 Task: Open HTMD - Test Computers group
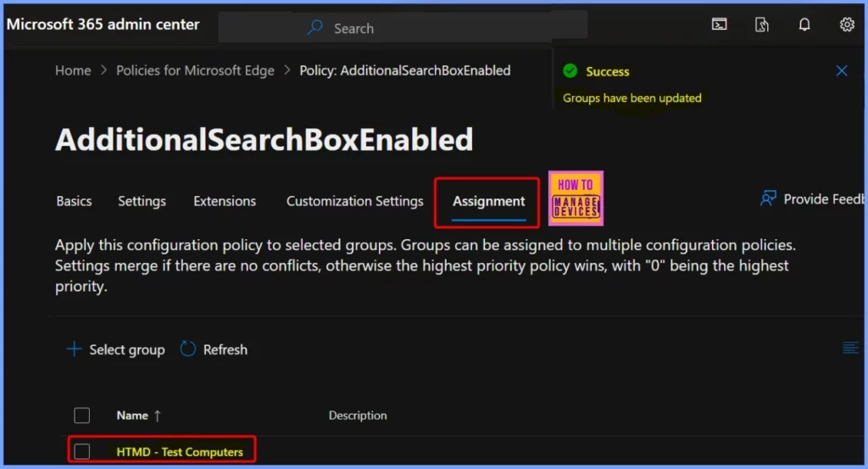click(x=180, y=452)
